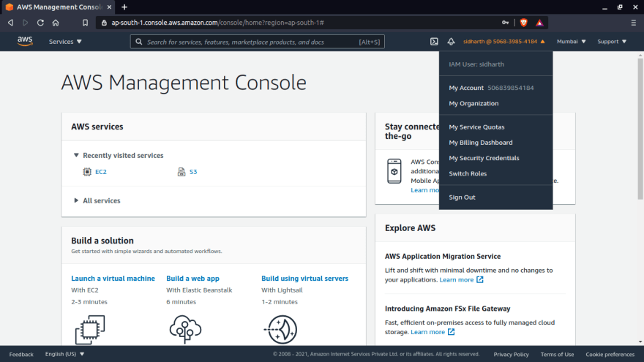Viewport: 644px width, 362px height.
Task: Click Learn more under Application Migration Service
Action: 457,279
